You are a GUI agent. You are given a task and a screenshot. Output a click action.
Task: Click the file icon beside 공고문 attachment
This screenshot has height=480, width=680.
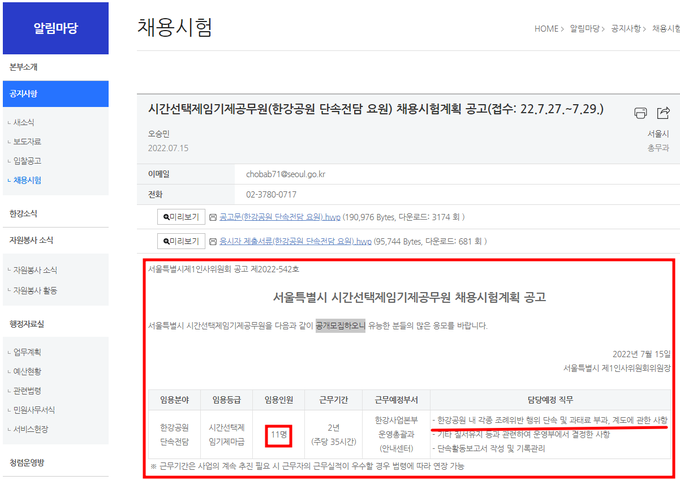tap(213, 217)
